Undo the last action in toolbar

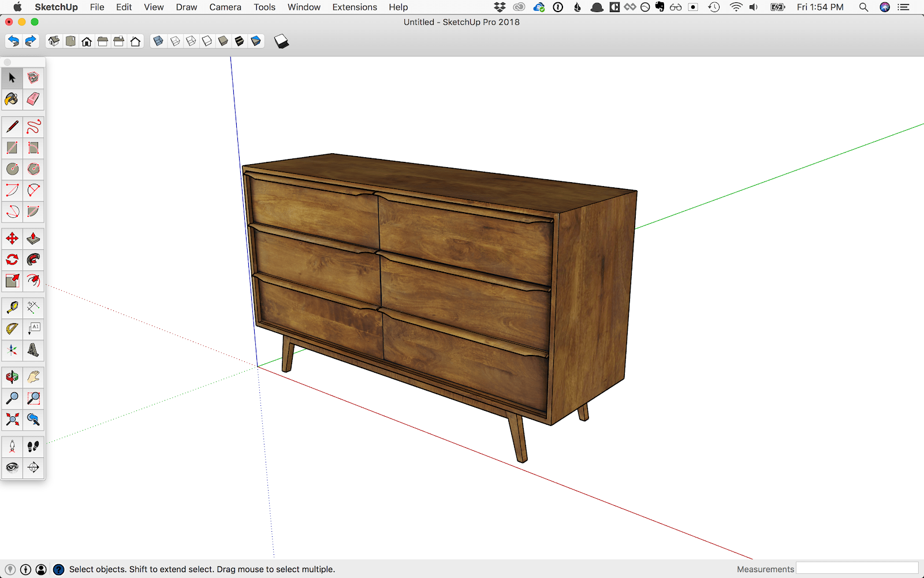coord(13,41)
